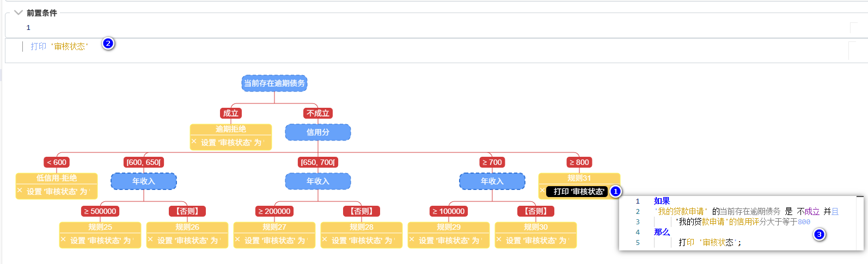Viewport: 868px width, 264px height.
Task: Click the X icon on 规则30 action
Action: coord(499,239)
